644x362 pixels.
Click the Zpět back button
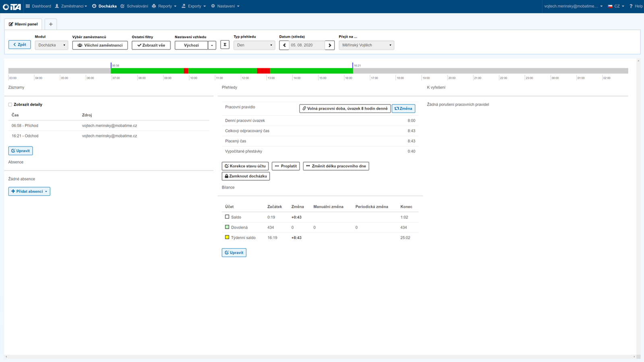pos(19,45)
